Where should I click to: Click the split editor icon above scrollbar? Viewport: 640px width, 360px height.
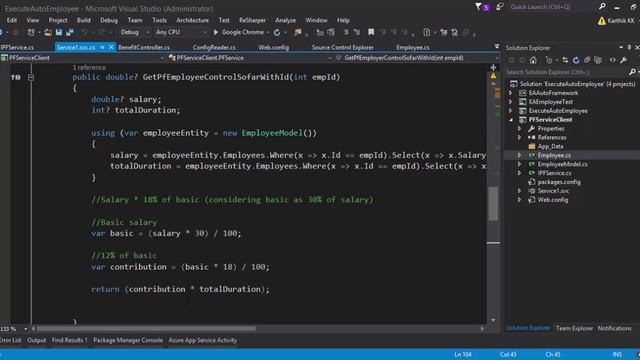tap(493, 67)
